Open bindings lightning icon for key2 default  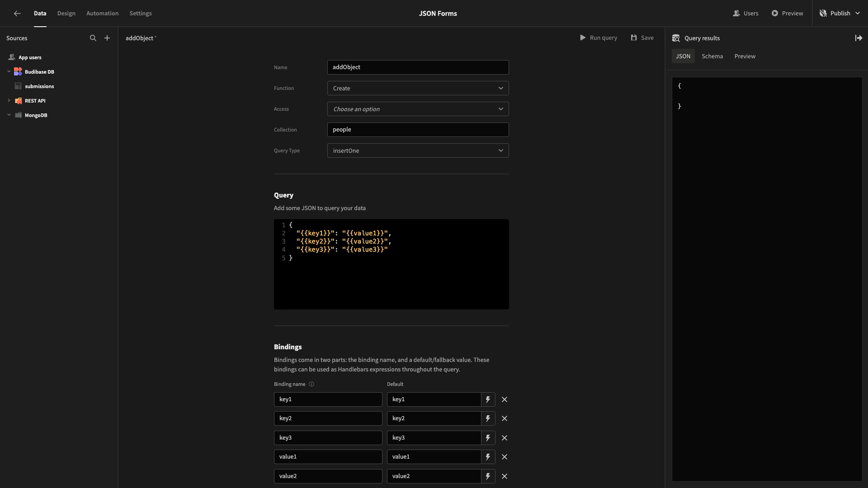coord(488,418)
